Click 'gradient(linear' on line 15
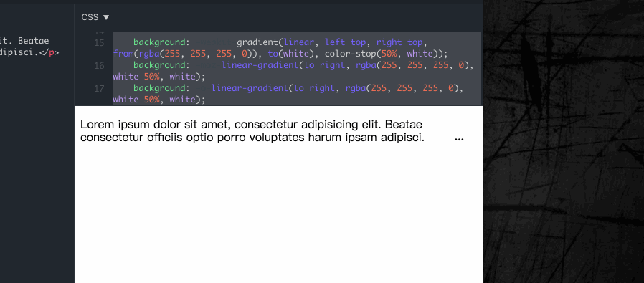644x283 pixels. click(x=275, y=42)
